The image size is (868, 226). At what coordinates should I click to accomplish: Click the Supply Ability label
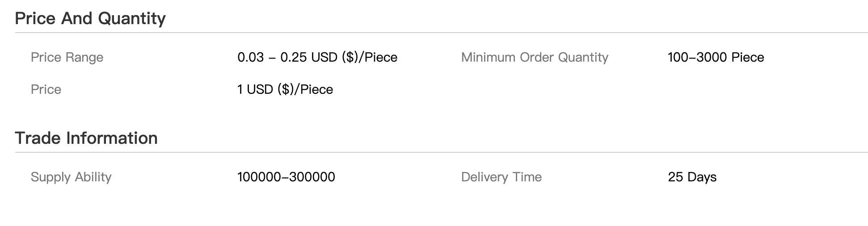pos(71,177)
